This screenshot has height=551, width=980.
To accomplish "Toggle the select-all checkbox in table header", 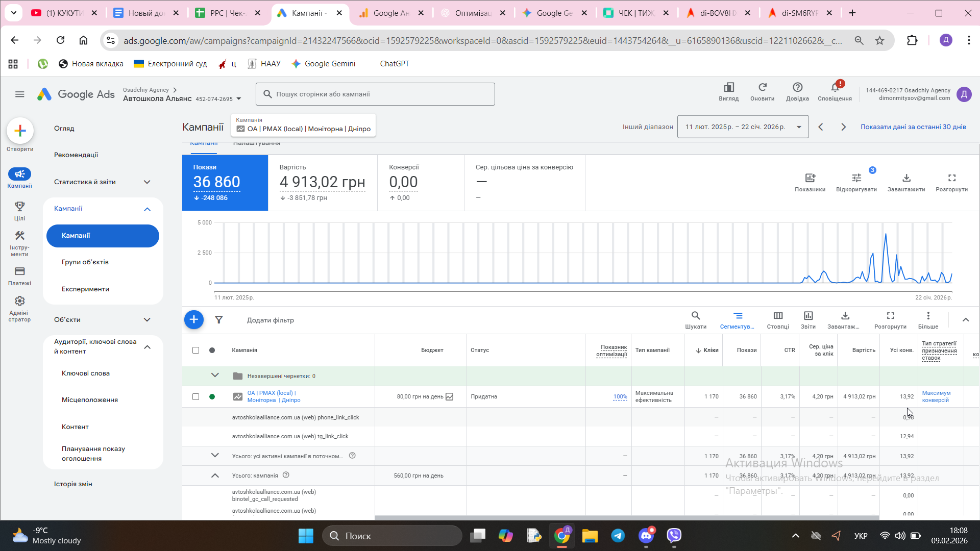I will click(195, 350).
